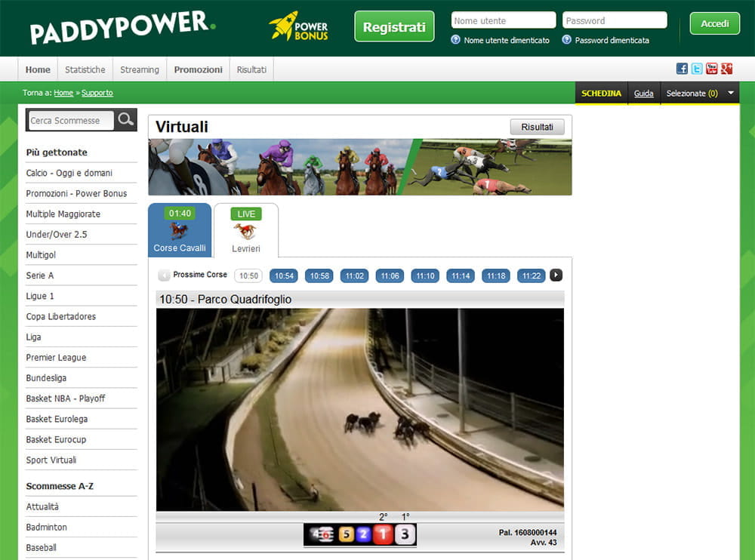Viewport: 755px width, 560px height.
Task: Open Multigol sidebar link
Action: [x=41, y=255]
